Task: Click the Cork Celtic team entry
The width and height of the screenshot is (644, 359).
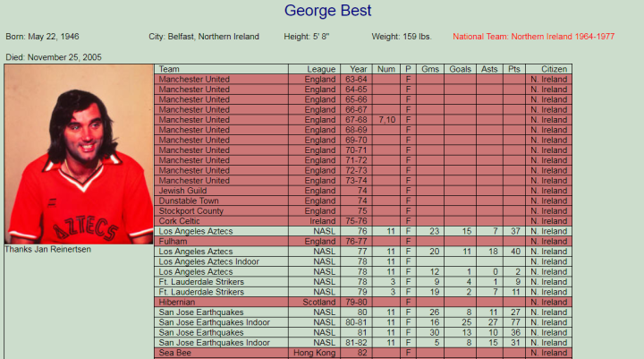Action: [181, 220]
